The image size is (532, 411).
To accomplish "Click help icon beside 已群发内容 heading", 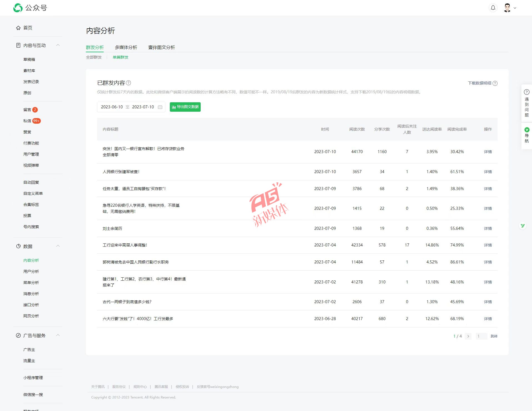I will pos(128,83).
